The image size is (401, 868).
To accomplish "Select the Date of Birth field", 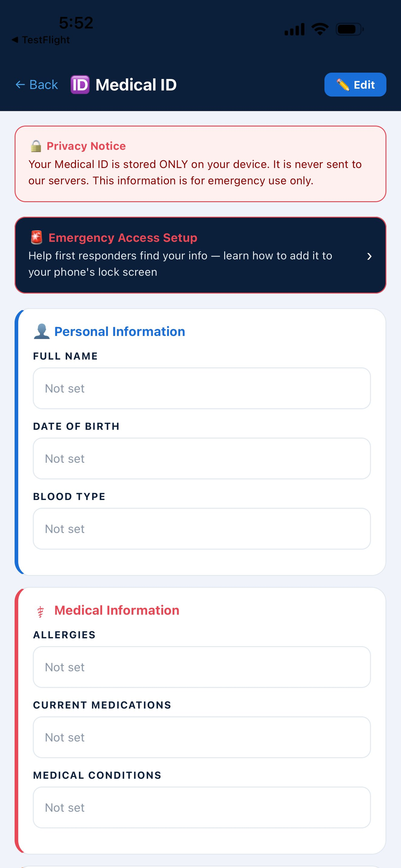I will tap(202, 459).
